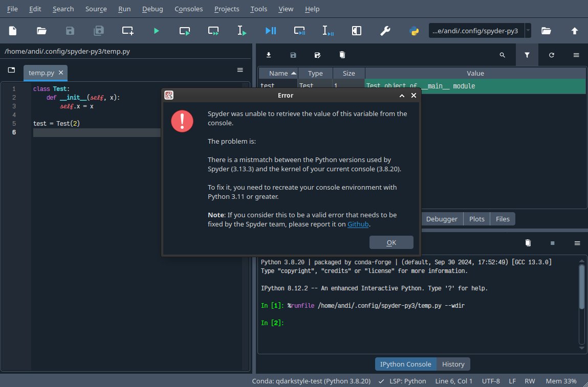The height and width of the screenshot is (387, 588).
Task: Select the IPython Console tab
Action: pos(406,364)
